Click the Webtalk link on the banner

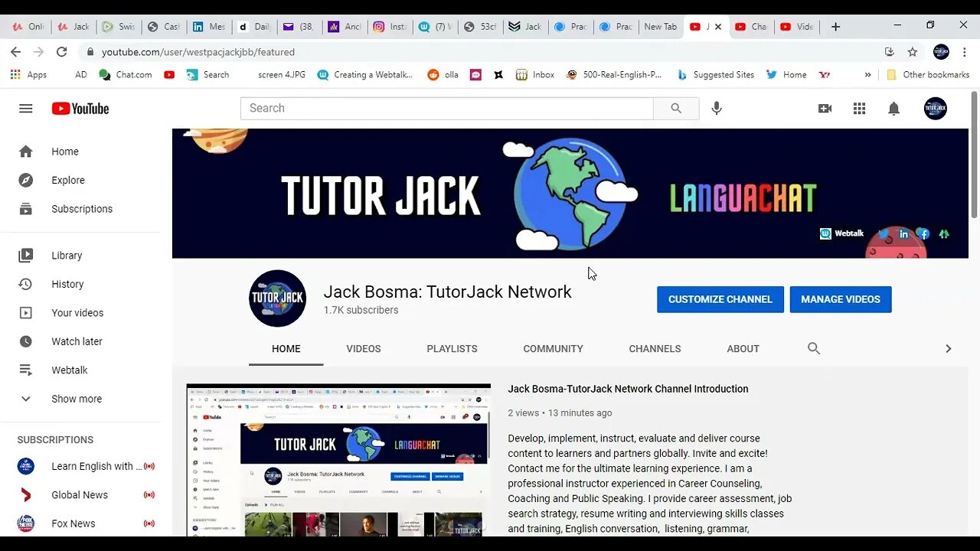[x=842, y=234]
